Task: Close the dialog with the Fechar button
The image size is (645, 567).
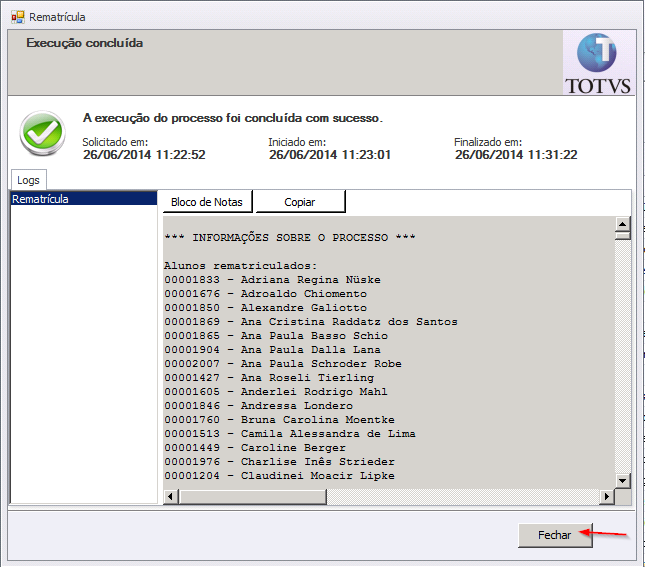Action: click(x=555, y=535)
